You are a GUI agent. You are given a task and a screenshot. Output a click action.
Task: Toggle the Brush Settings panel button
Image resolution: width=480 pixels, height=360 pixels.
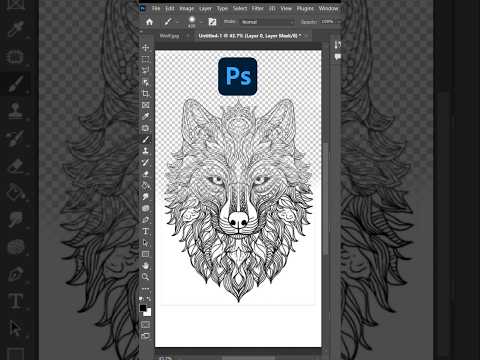tap(212, 22)
